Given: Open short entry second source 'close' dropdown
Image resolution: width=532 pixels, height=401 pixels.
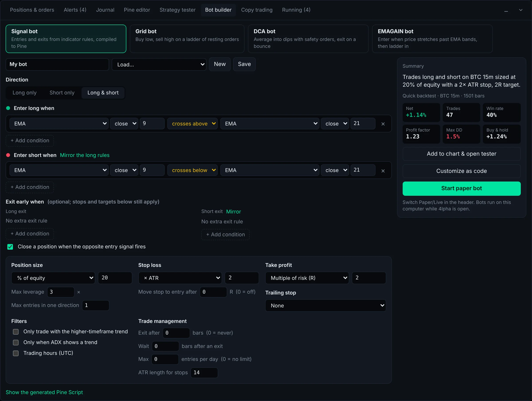Looking at the screenshot, I should pos(335,170).
